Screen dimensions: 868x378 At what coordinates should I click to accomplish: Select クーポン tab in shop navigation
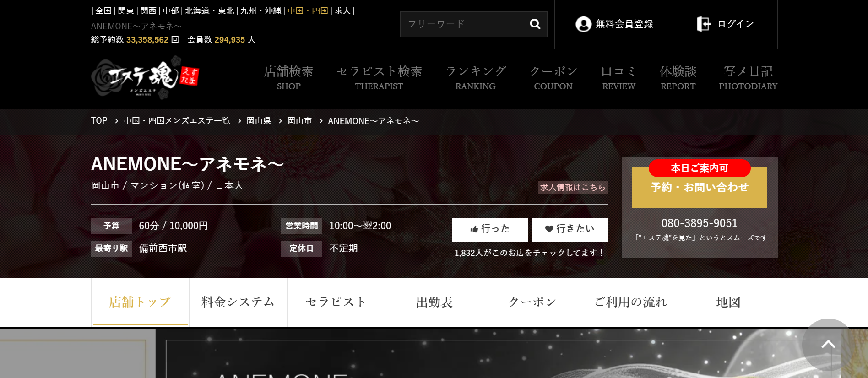tap(532, 302)
